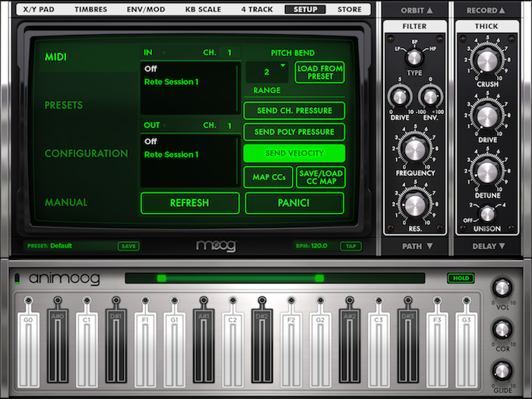The height and width of the screenshot is (399, 532).
Task: Open the STORE tab
Action: click(350, 9)
